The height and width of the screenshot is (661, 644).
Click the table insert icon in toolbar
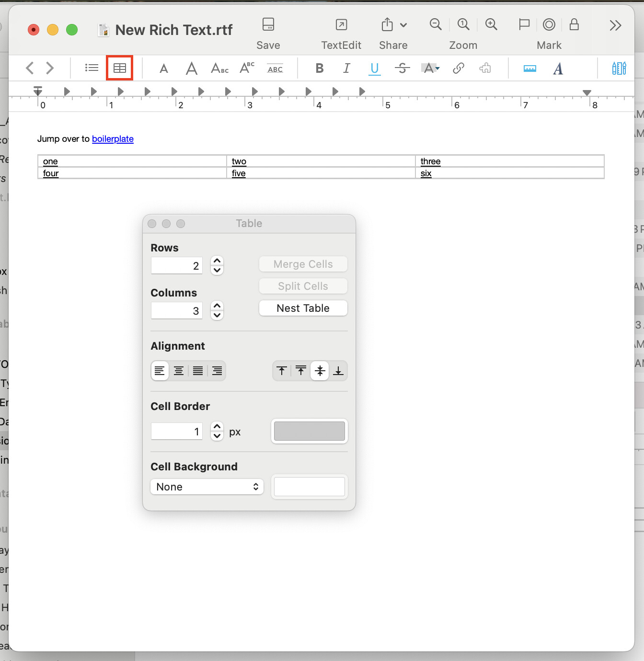click(x=119, y=68)
